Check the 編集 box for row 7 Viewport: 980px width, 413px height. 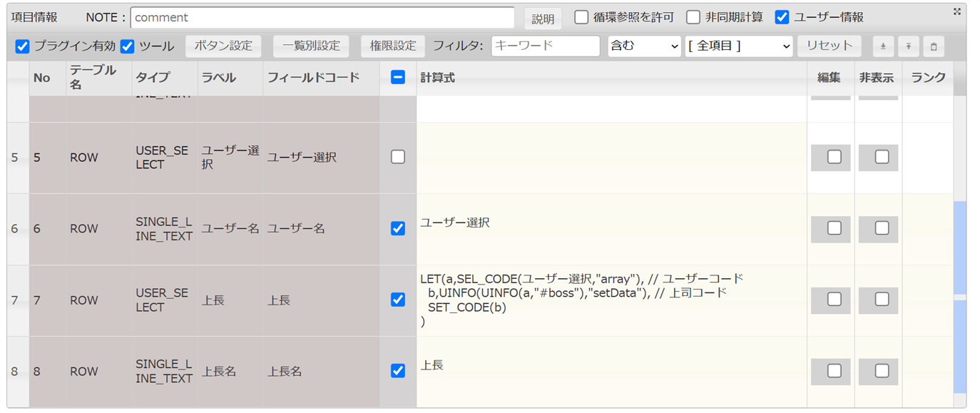coord(834,300)
